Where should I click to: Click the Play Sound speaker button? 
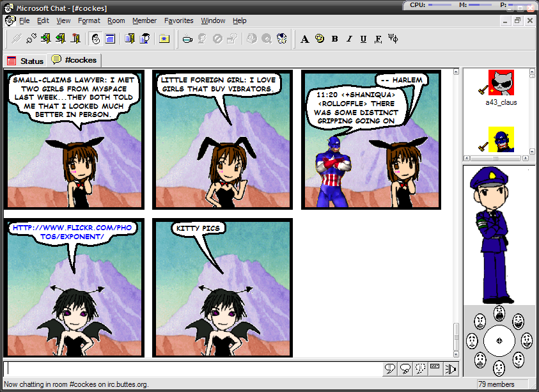pyautogui.click(x=450, y=369)
